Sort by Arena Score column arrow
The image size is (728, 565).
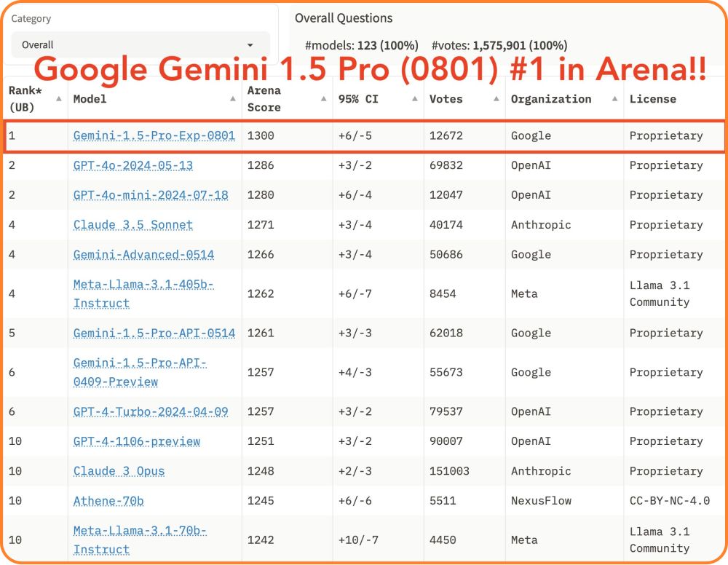point(324,99)
